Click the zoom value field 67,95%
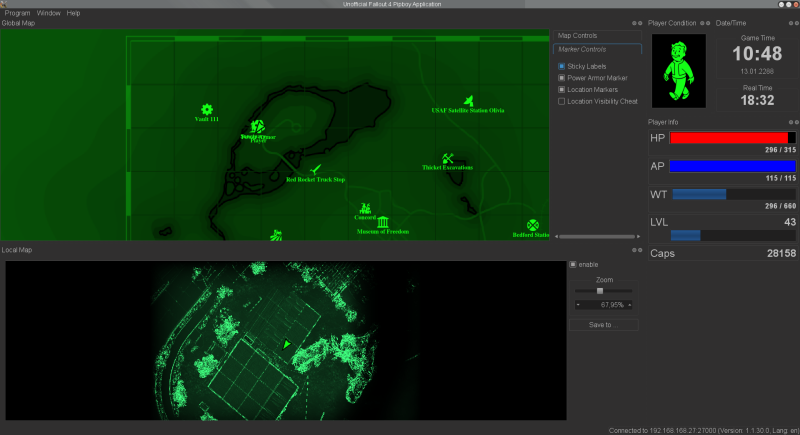The image size is (800, 435). click(x=604, y=305)
